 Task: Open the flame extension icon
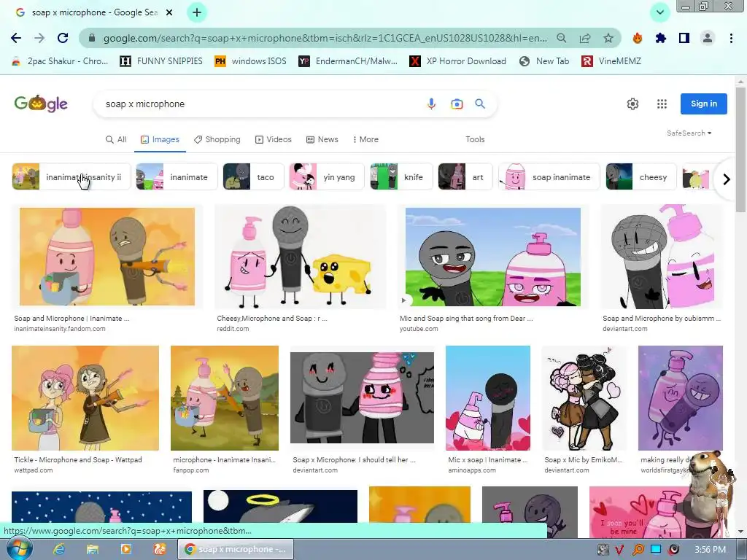click(638, 38)
